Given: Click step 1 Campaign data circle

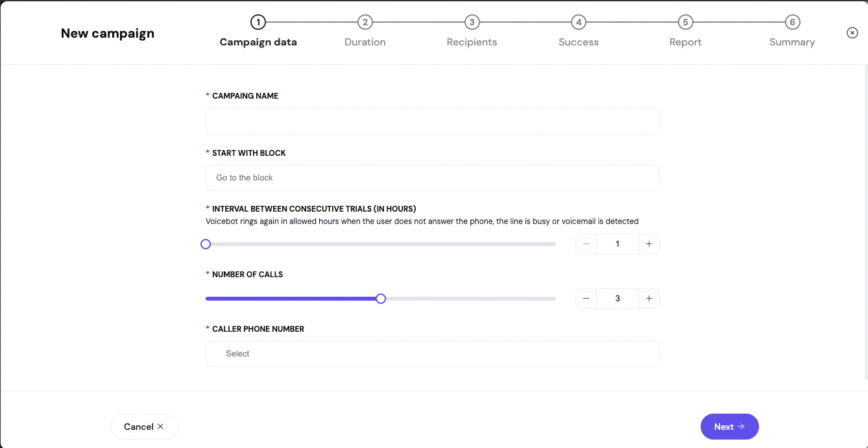Looking at the screenshot, I should (x=258, y=23).
